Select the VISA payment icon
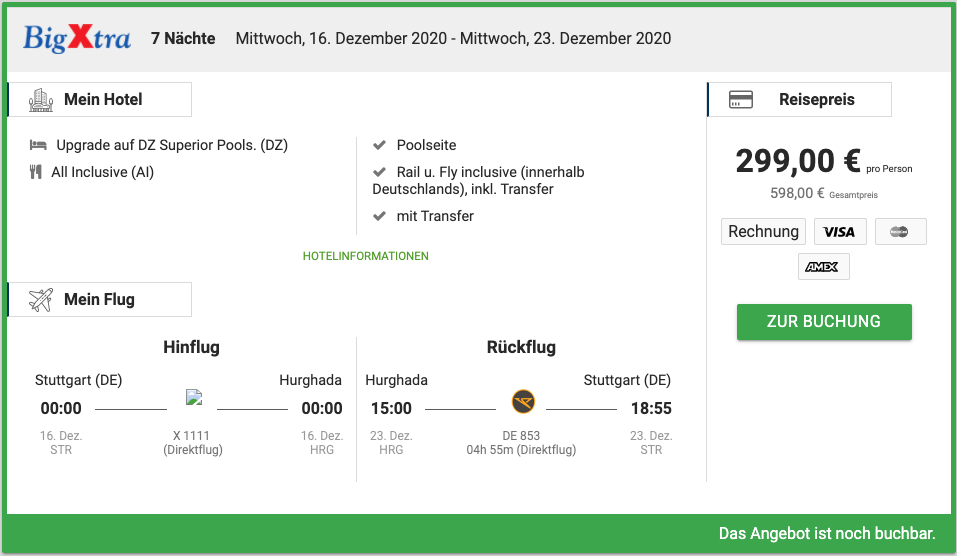Viewport: 957px width, 556px height. click(840, 232)
